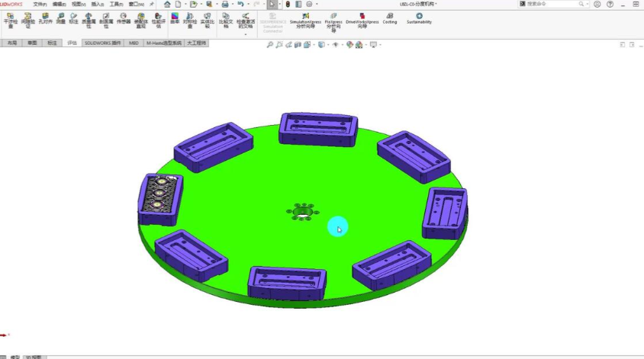
Task: Open Sensor (传感器) tool
Action: pos(123,18)
